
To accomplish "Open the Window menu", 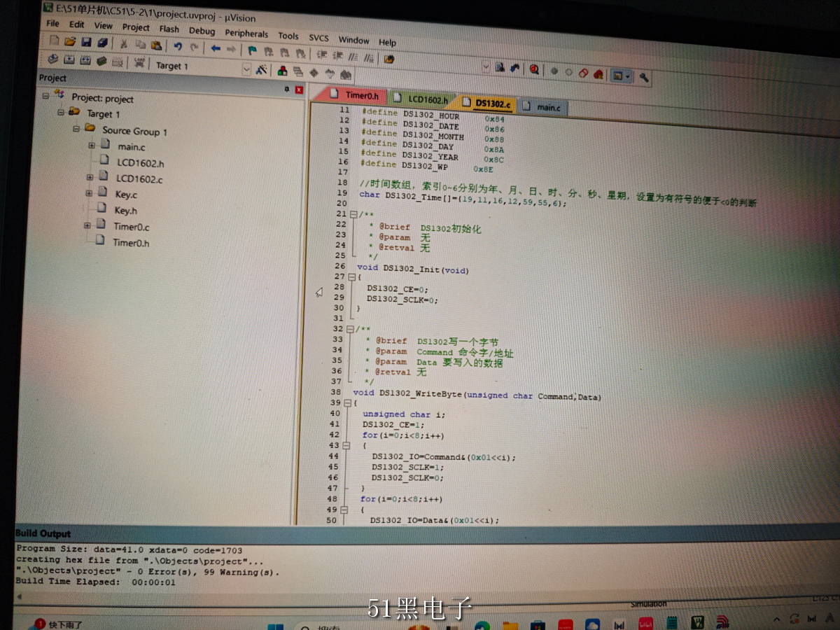I will pos(353,40).
